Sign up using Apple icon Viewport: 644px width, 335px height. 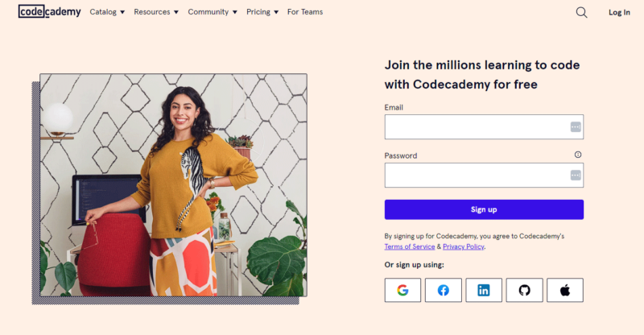click(x=565, y=290)
